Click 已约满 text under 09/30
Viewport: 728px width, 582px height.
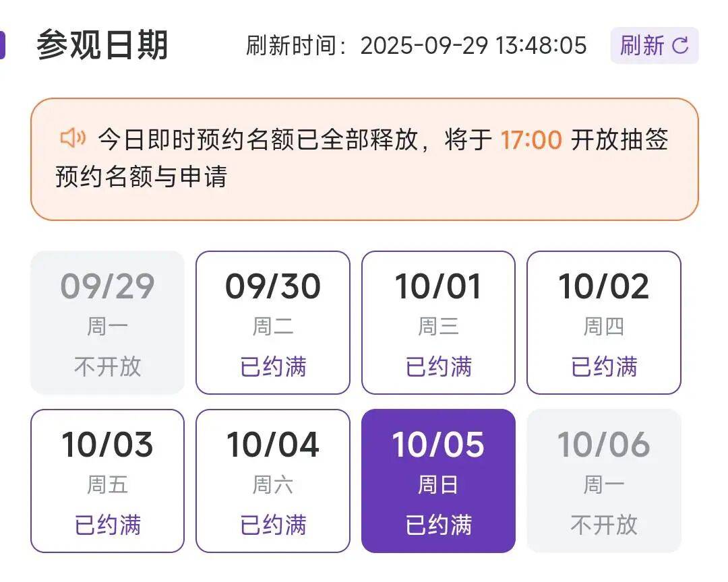[x=272, y=366]
